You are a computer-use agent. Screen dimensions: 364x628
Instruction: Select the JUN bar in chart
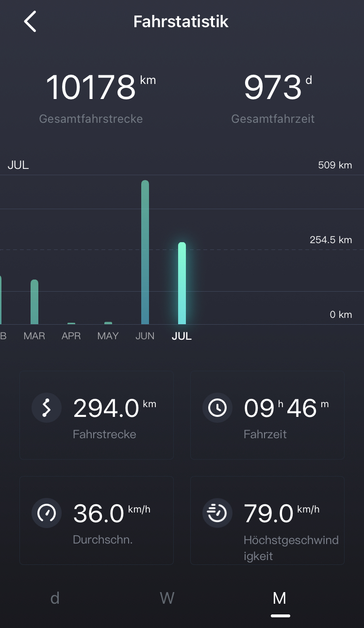coord(145,252)
